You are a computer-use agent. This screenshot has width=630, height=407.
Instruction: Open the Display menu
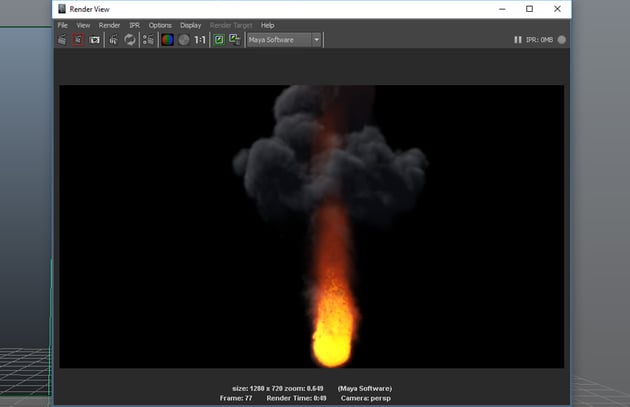pos(190,25)
